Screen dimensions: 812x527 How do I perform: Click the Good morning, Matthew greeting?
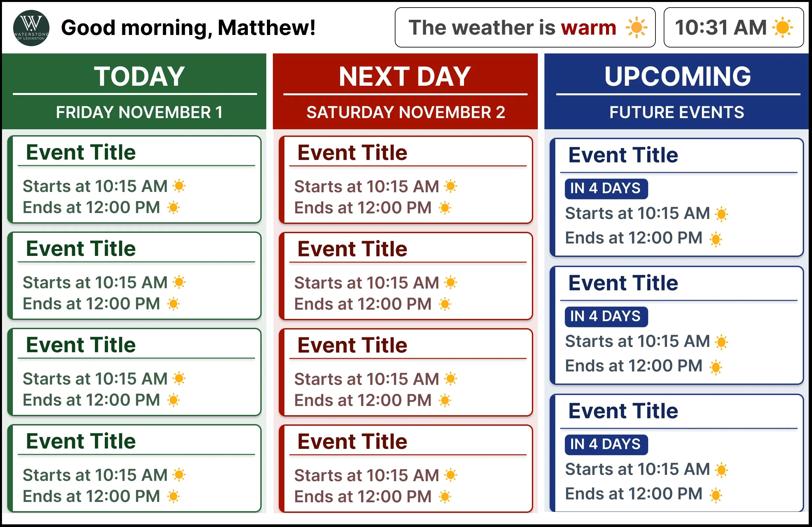coord(188,28)
